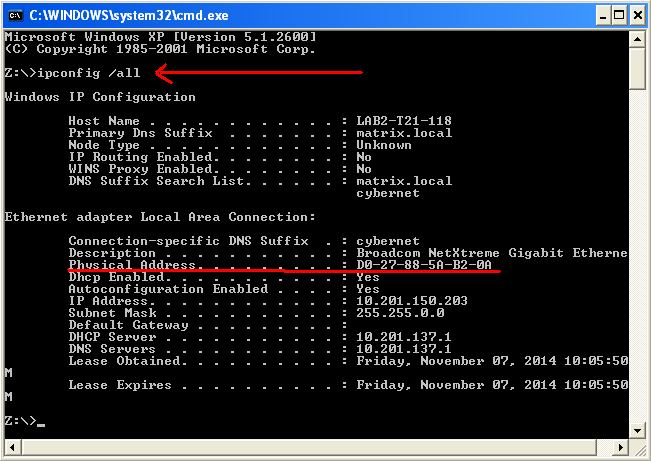The width and height of the screenshot is (651, 461).
Task: Minimize the cmd.exe window
Action: click(602, 16)
